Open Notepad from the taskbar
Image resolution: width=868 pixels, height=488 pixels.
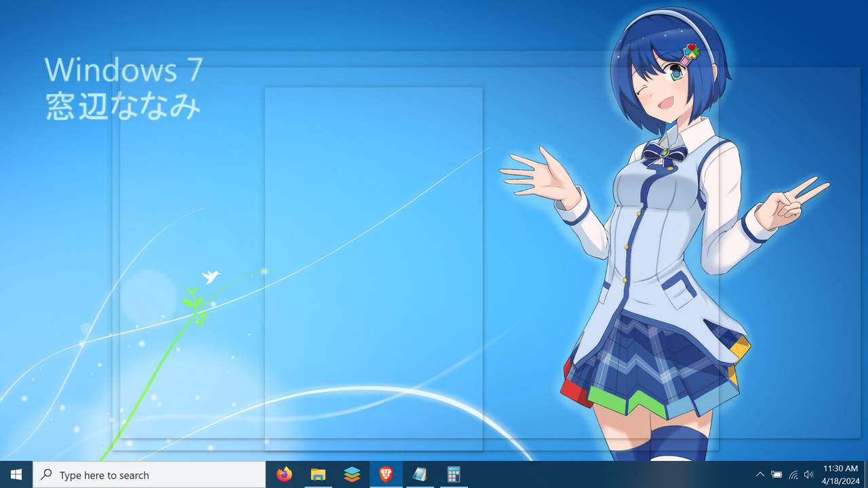coord(420,474)
